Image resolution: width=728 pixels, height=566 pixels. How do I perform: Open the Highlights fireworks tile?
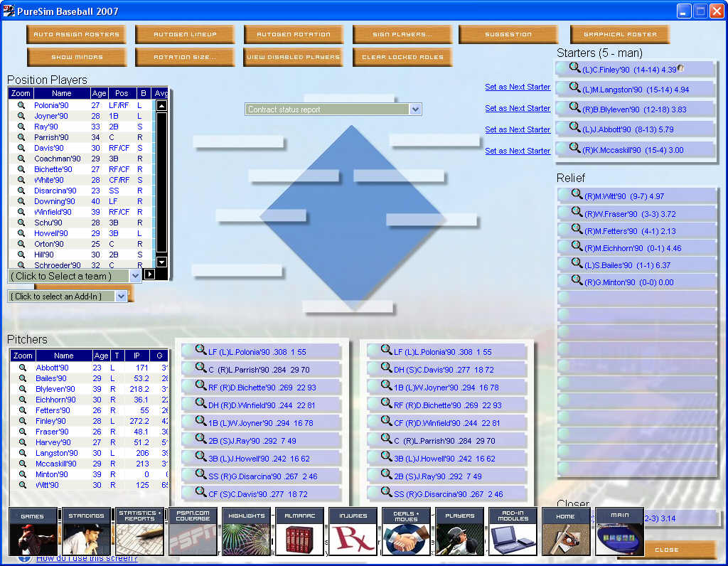[246, 532]
